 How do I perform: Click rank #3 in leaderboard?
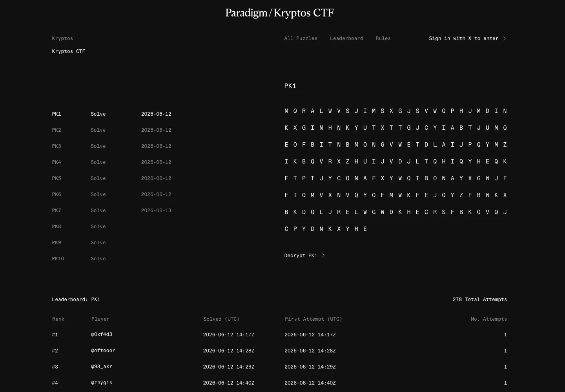point(55,367)
